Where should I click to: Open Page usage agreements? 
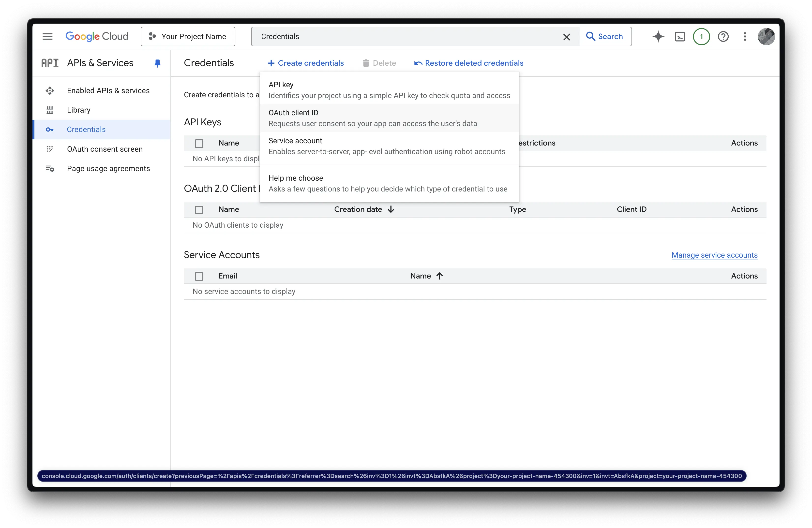[x=102, y=168]
